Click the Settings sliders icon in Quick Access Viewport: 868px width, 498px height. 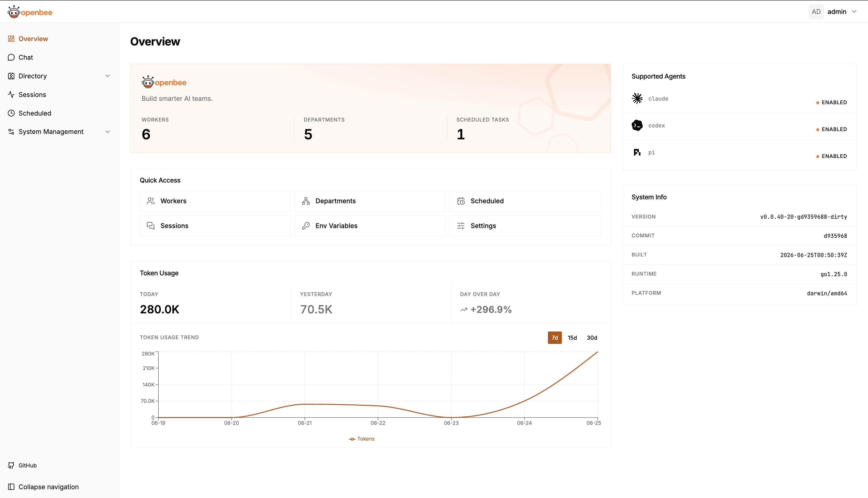(461, 226)
